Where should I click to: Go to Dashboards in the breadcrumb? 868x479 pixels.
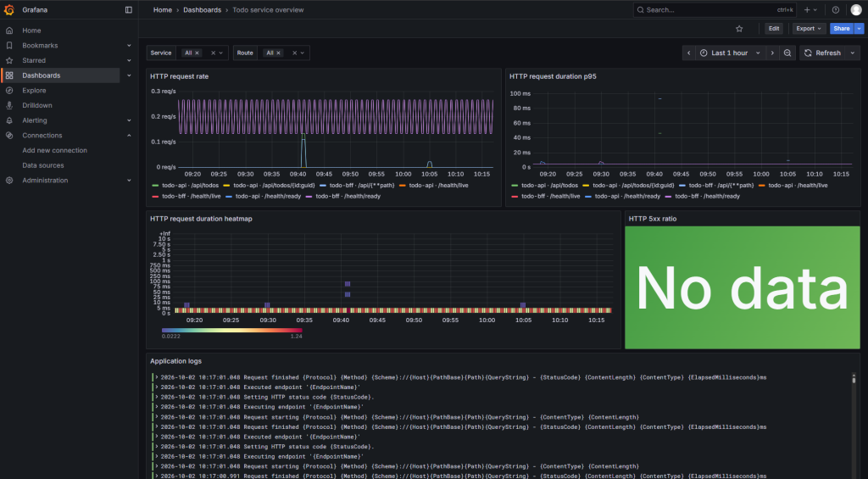202,10
